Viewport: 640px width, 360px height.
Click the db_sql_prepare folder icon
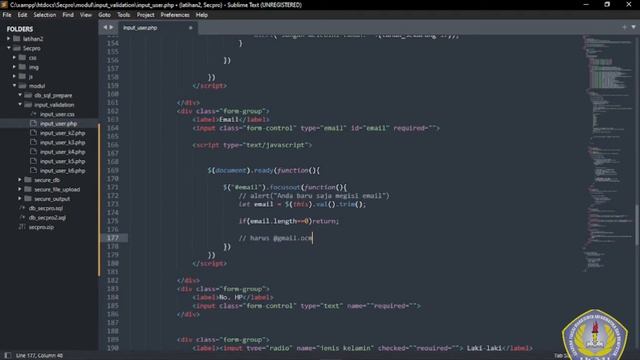(x=28, y=95)
